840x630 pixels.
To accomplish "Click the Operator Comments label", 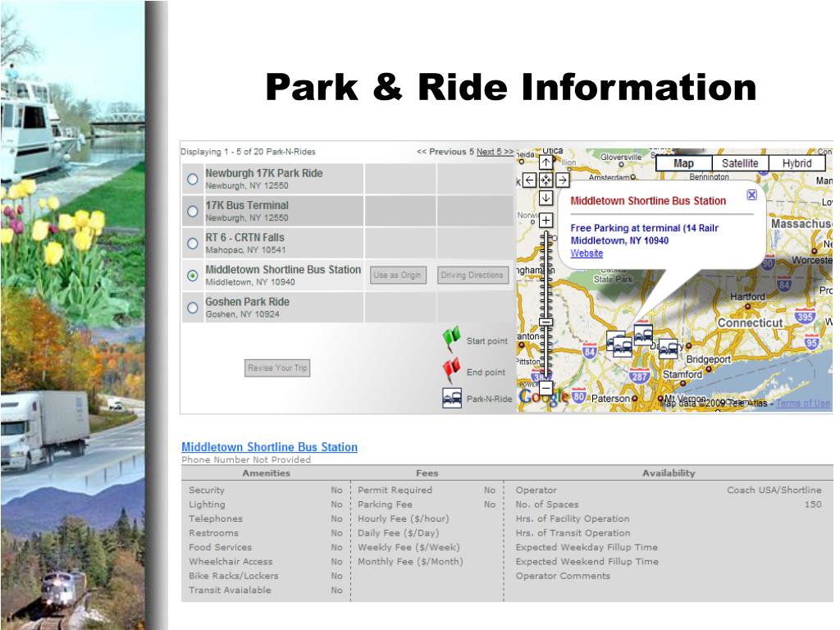I will tap(563, 576).
